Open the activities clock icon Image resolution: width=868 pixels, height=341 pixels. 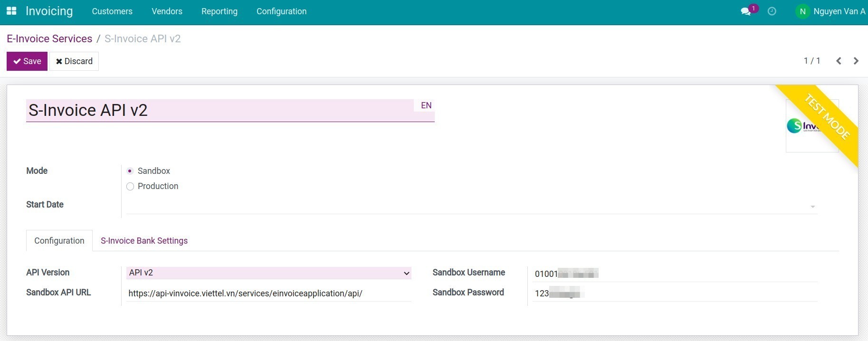click(x=772, y=11)
